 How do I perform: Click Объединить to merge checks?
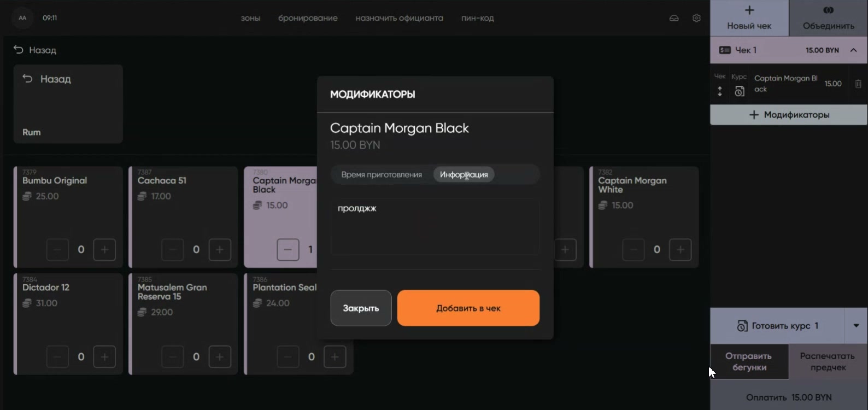tap(829, 18)
